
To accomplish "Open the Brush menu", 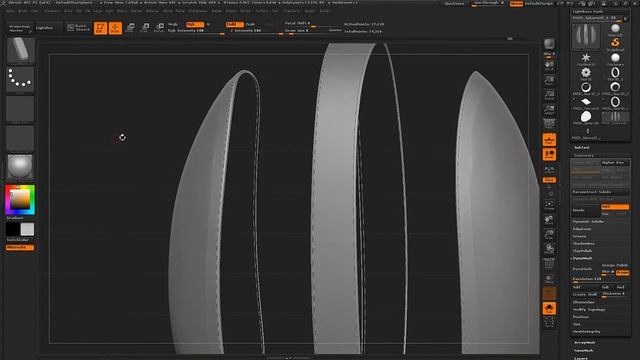I will [23, 11].
